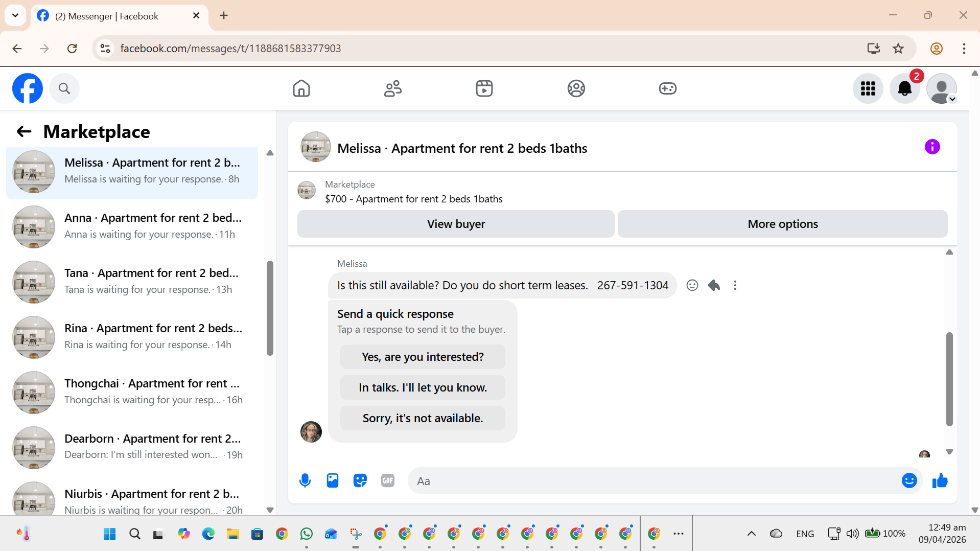The width and height of the screenshot is (980, 551).
Task: Open clock showing 12:49 am
Action: coord(942,534)
